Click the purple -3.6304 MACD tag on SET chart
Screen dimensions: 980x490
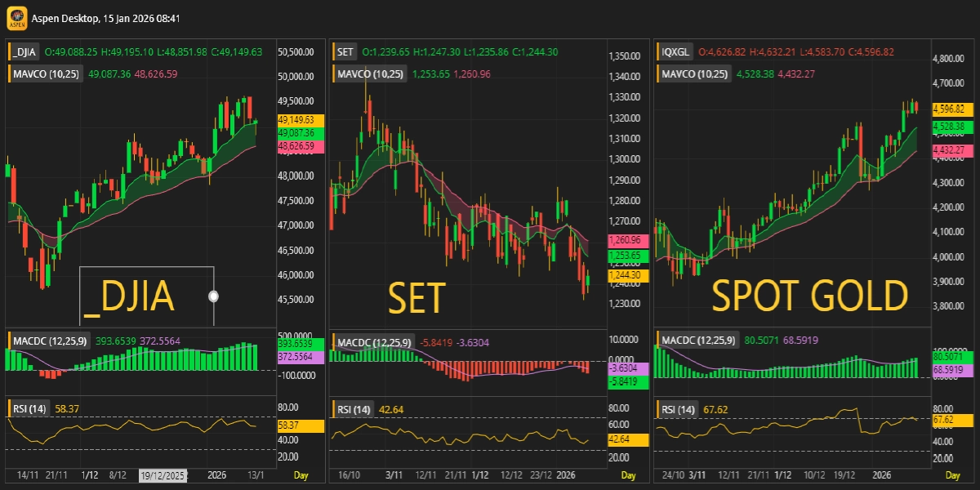click(x=627, y=369)
